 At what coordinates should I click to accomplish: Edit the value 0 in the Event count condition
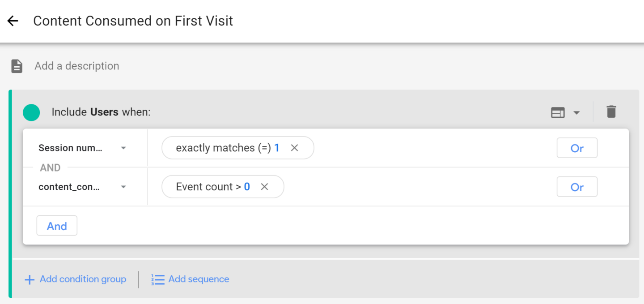(246, 186)
